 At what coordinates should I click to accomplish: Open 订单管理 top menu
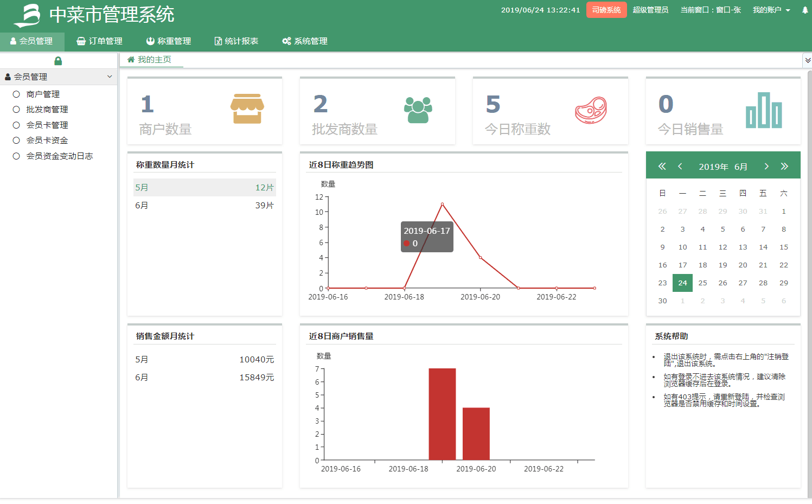tap(100, 41)
